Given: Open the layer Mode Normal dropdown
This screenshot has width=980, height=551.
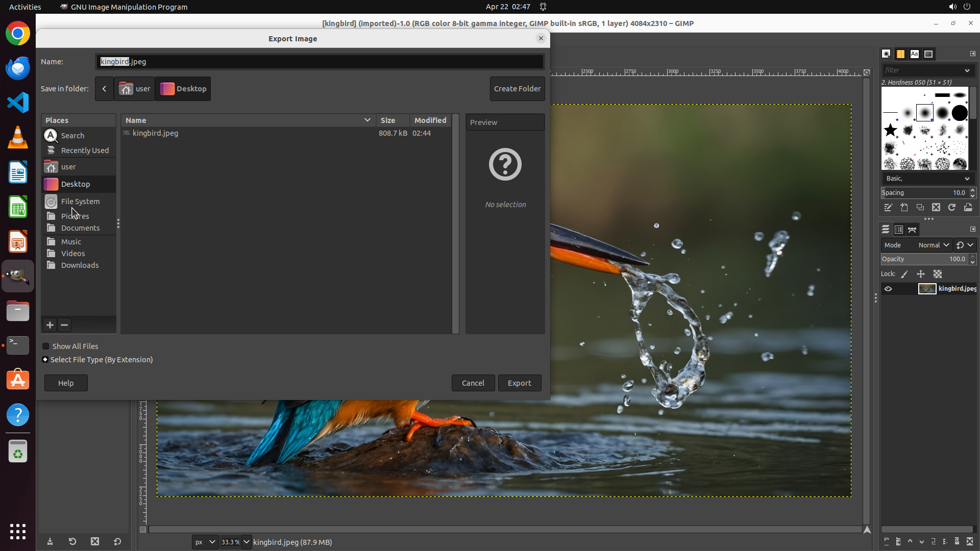Looking at the screenshot, I should click(933, 245).
